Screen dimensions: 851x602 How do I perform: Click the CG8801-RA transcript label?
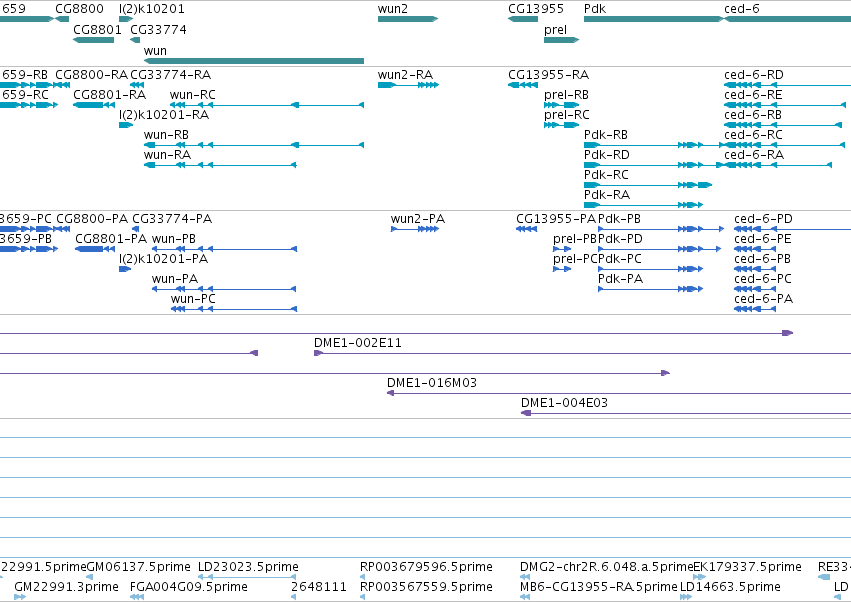(110, 94)
